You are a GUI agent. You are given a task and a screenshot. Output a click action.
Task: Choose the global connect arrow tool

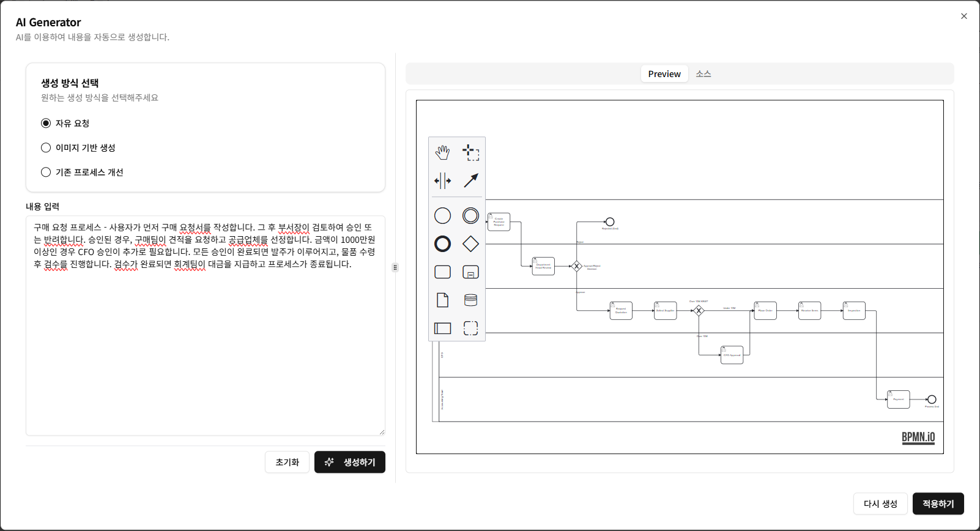click(470, 180)
